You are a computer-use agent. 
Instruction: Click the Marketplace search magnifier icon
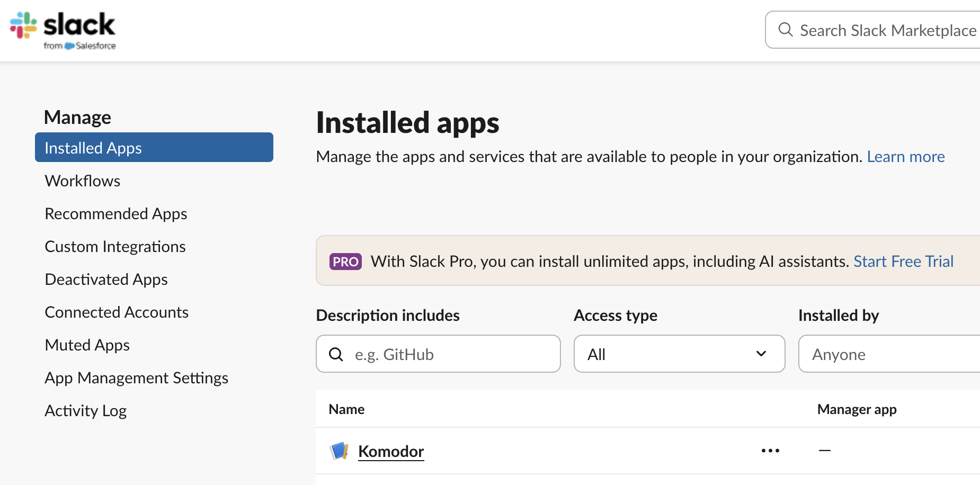pos(786,30)
